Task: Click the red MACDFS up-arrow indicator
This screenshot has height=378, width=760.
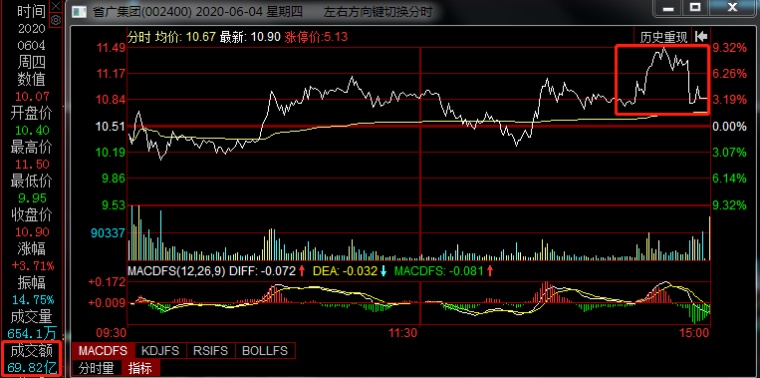Action: (x=490, y=271)
